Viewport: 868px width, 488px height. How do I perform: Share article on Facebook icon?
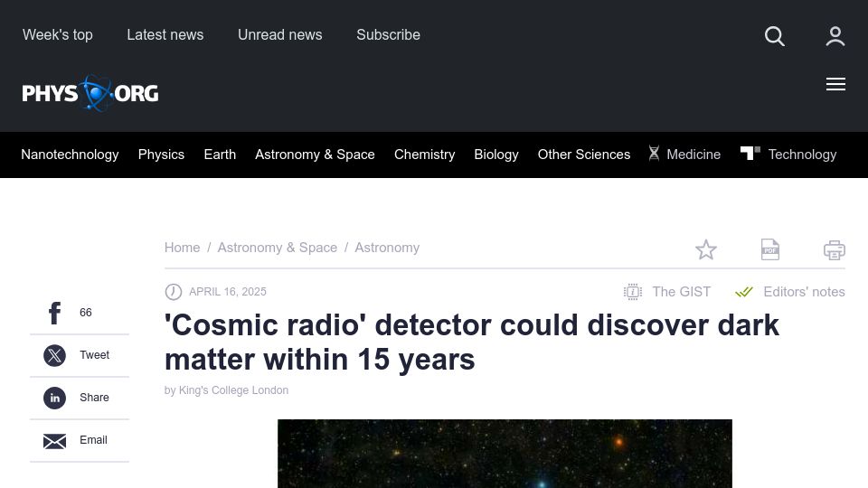click(x=55, y=313)
